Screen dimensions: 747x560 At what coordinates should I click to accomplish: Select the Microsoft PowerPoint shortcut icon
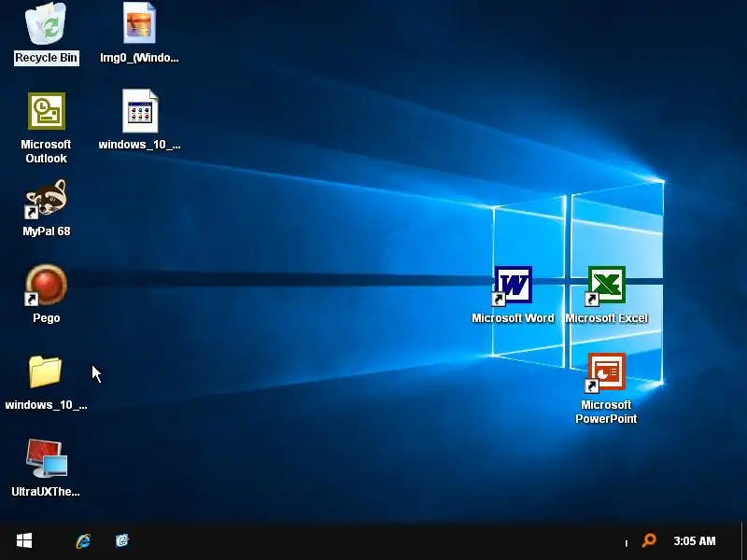(606, 371)
